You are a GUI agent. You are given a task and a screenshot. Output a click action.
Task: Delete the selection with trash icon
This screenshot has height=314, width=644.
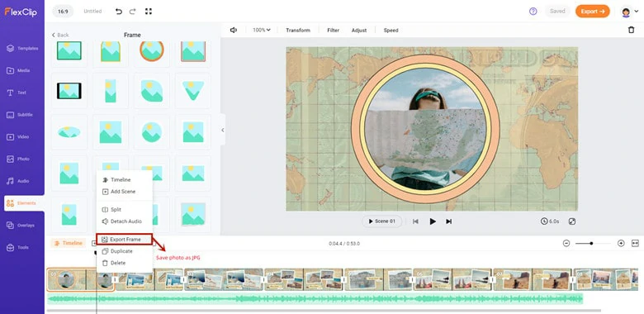point(632,30)
